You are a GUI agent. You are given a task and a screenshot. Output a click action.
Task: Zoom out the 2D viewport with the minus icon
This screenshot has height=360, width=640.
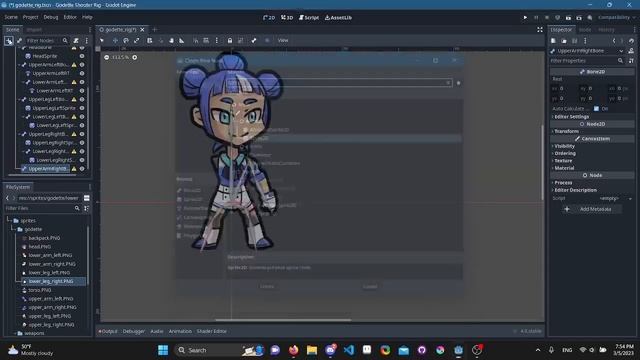click(107, 57)
